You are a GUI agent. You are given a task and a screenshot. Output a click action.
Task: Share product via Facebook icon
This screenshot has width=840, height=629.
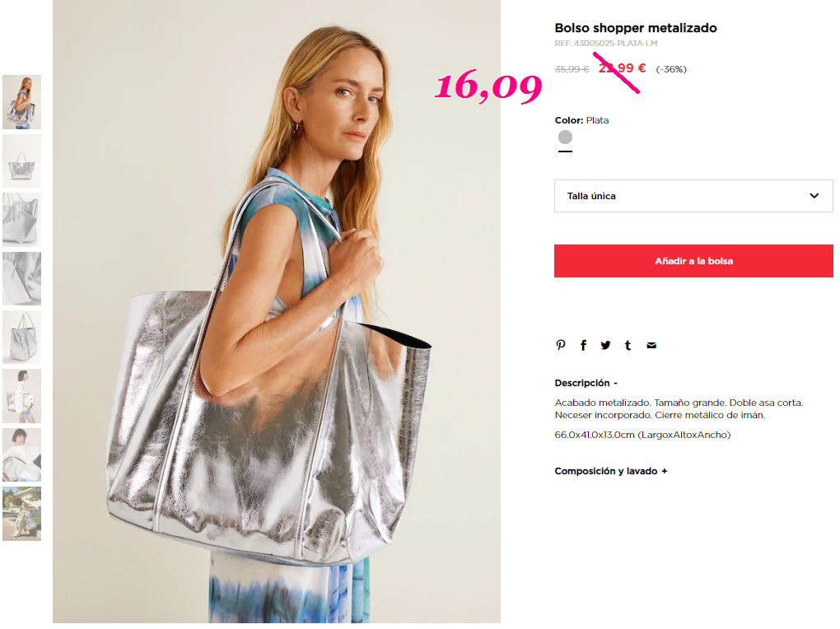583,345
